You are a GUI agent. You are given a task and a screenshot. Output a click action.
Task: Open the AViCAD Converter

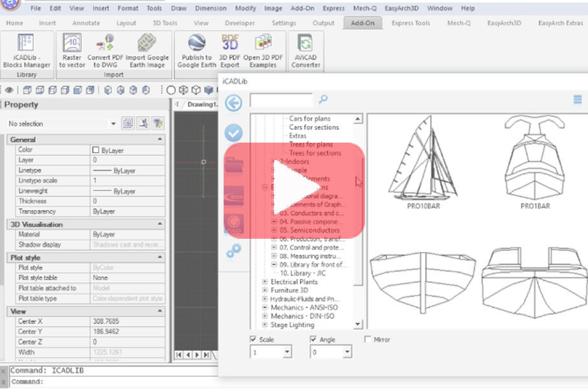coord(306,51)
